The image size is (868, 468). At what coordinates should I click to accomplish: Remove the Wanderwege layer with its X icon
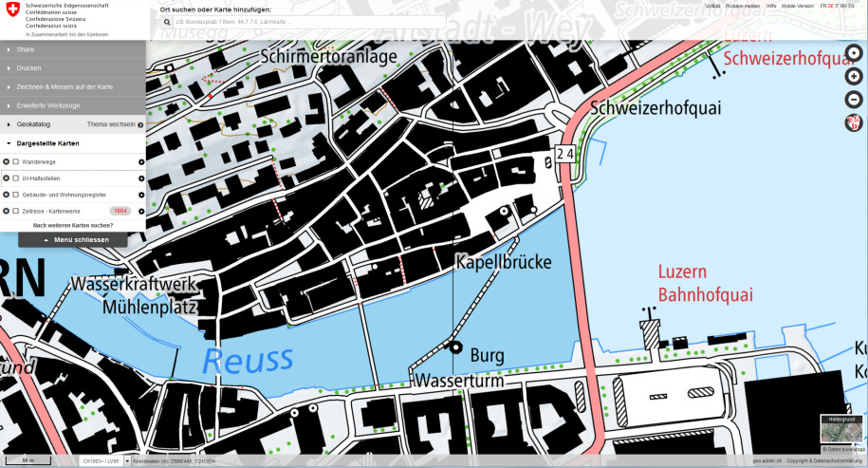6,162
